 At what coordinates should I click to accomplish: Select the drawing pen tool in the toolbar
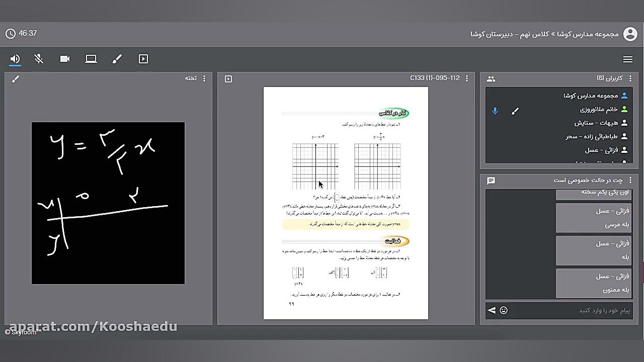117,59
